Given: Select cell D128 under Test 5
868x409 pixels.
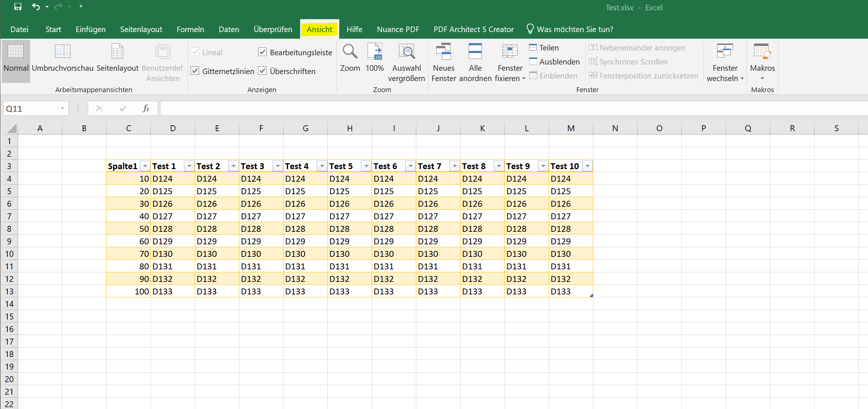Looking at the screenshot, I should (350, 229).
